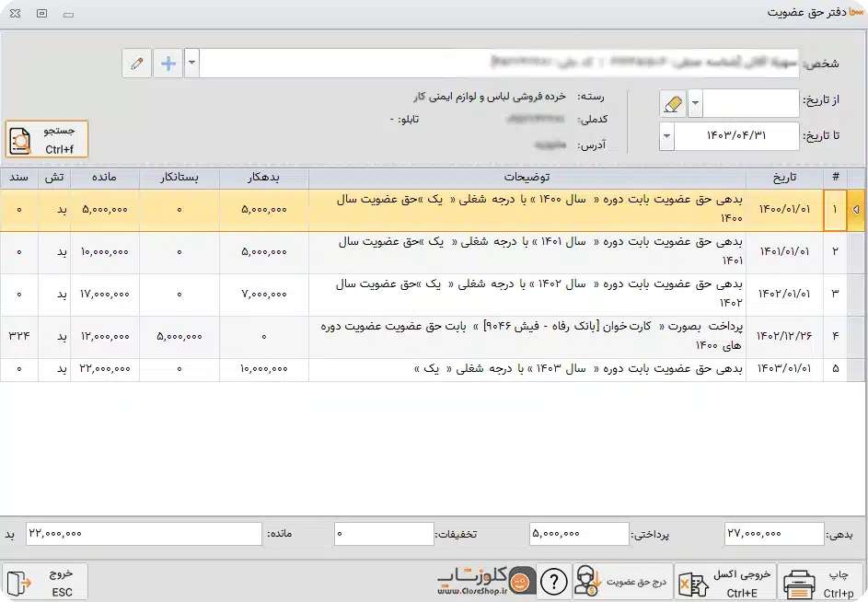Click the to-date field showing ۱۴۰۳/۰۴/۳۱

click(736, 135)
